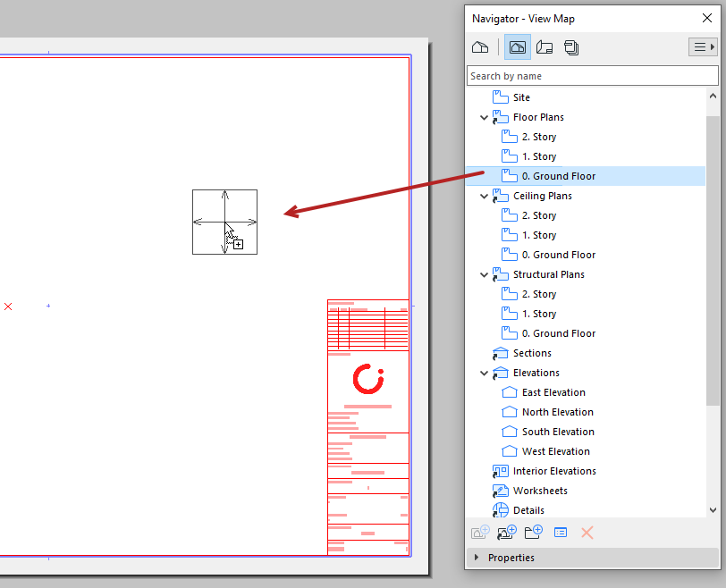Click the New Folder icon
Image resolution: width=726 pixels, height=588 pixels.
pyautogui.click(x=534, y=533)
